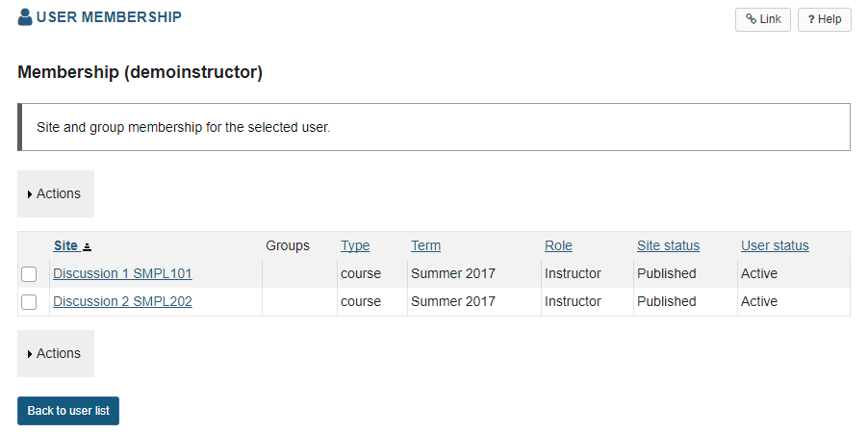
Task: Expand the top Actions menu
Action: 56,193
